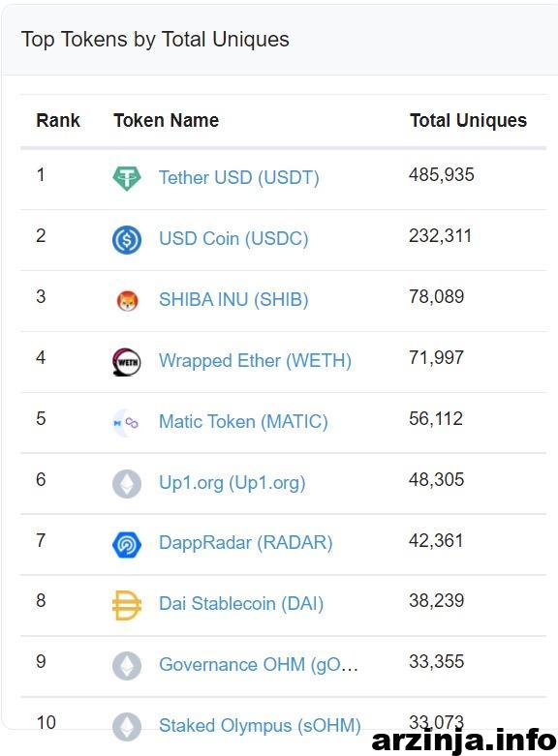Click the Governance OHM gray token icon
This screenshot has height=756, width=558.
point(127,666)
